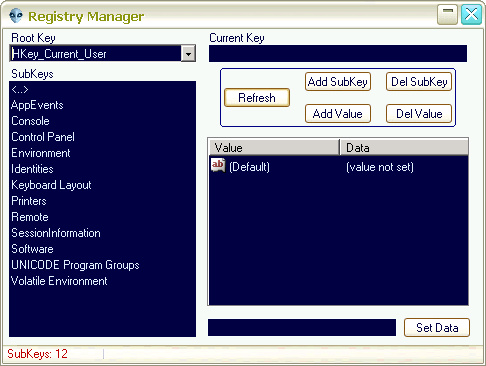Select Printers subkey

[102, 201]
